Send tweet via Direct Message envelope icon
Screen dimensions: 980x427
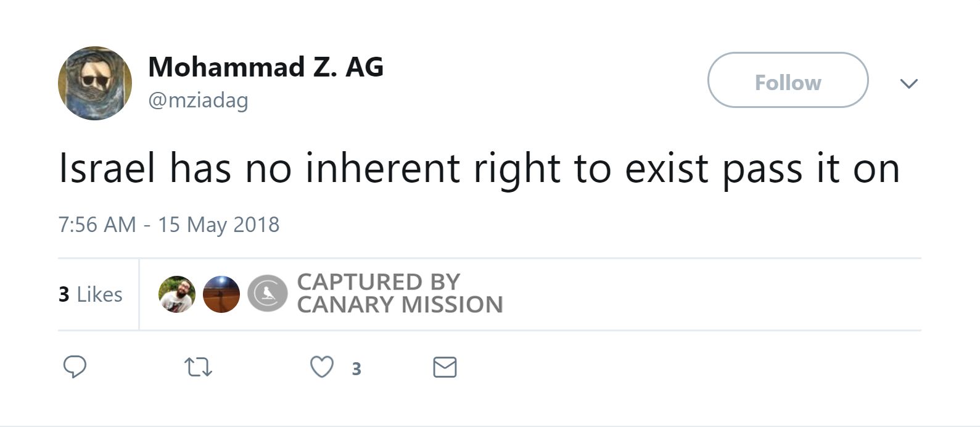coord(445,367)
